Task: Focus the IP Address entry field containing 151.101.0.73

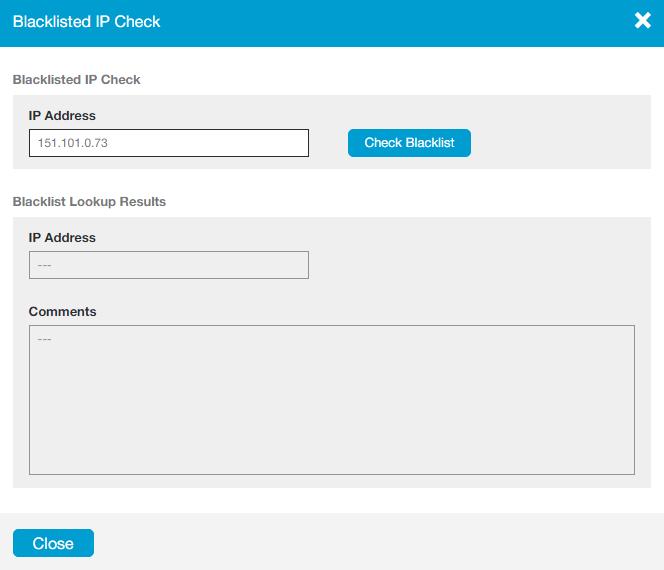Action: tap(168, 143)
